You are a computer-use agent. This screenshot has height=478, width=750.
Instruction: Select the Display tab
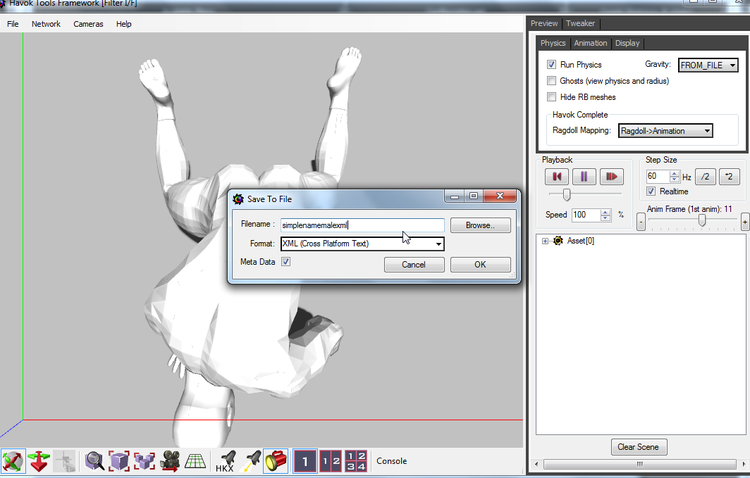(x=627, y=43)
